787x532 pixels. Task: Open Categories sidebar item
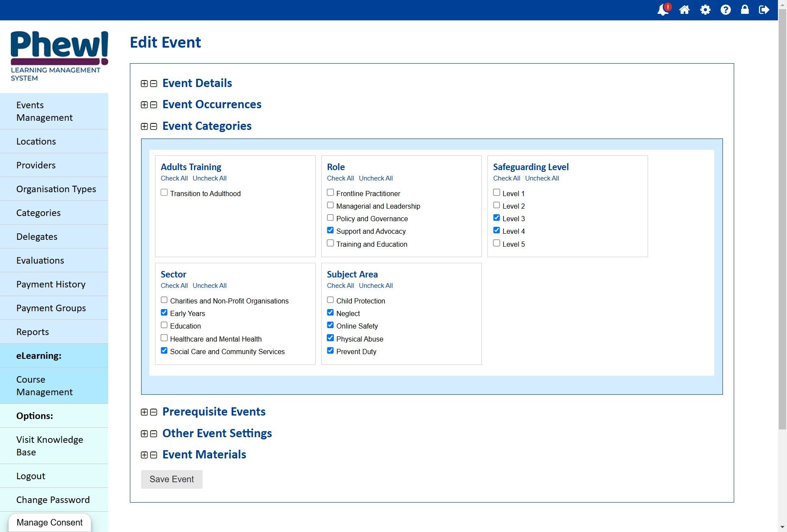tap(54, 213)
